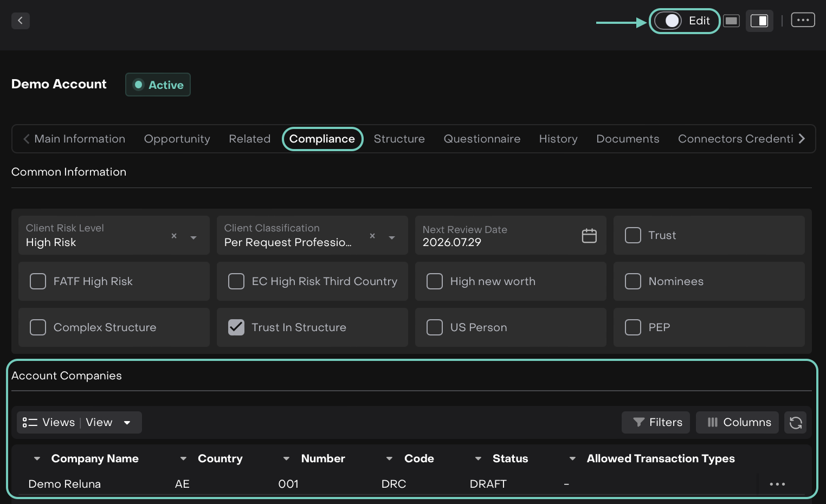Open calendar picker for Next Review Date
826x504 pixels.
point(589,236)
